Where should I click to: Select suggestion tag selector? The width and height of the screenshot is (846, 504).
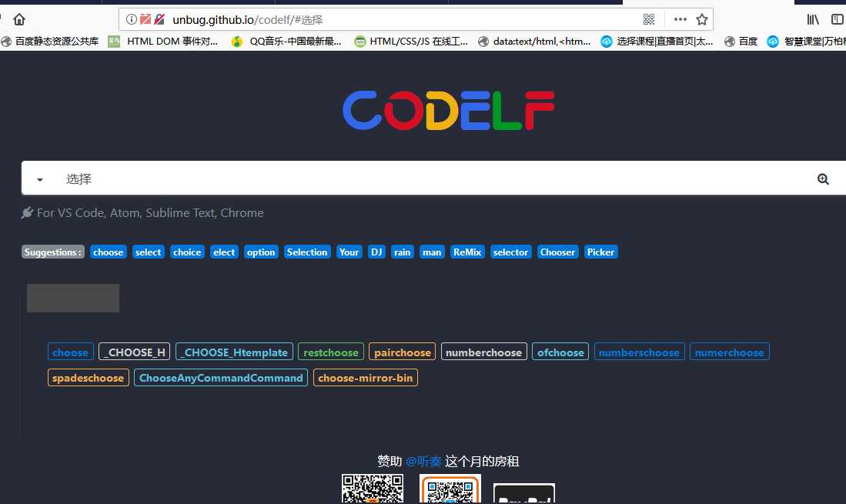510,252
